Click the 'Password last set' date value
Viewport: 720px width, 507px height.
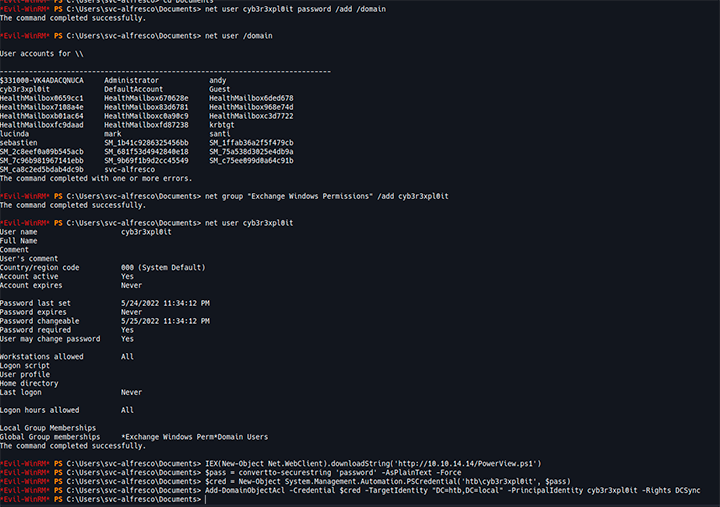165,303
